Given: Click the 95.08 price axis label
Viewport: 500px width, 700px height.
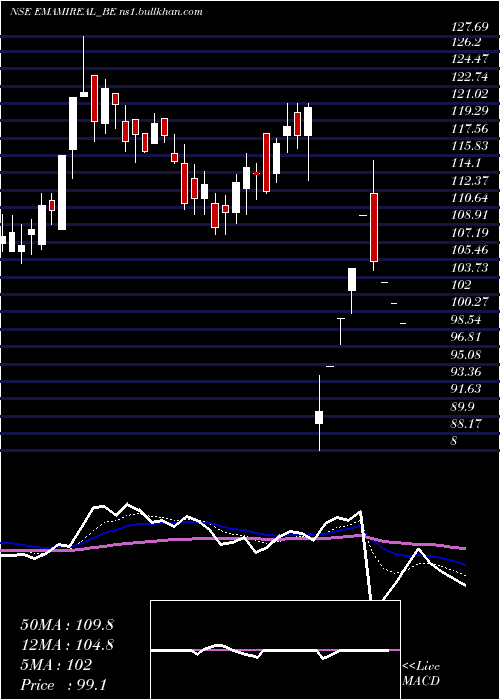Looking at the screenshot, I should (467, 354).
